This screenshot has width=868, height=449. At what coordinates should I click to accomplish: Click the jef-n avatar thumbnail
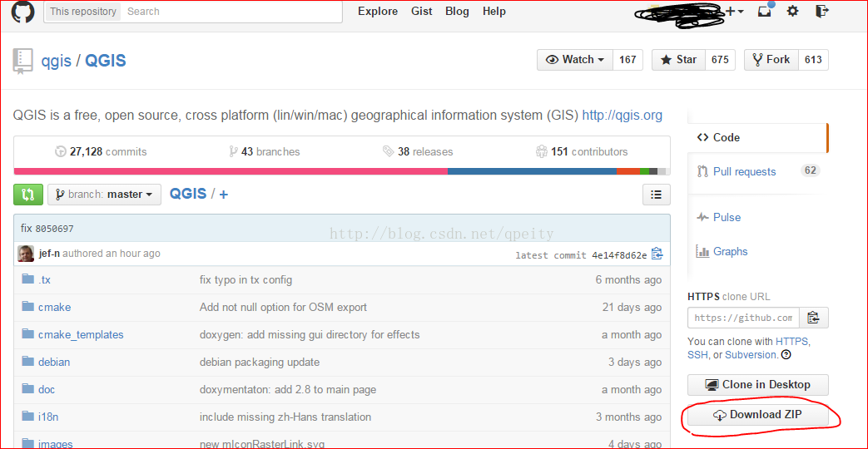coord(26,254)
